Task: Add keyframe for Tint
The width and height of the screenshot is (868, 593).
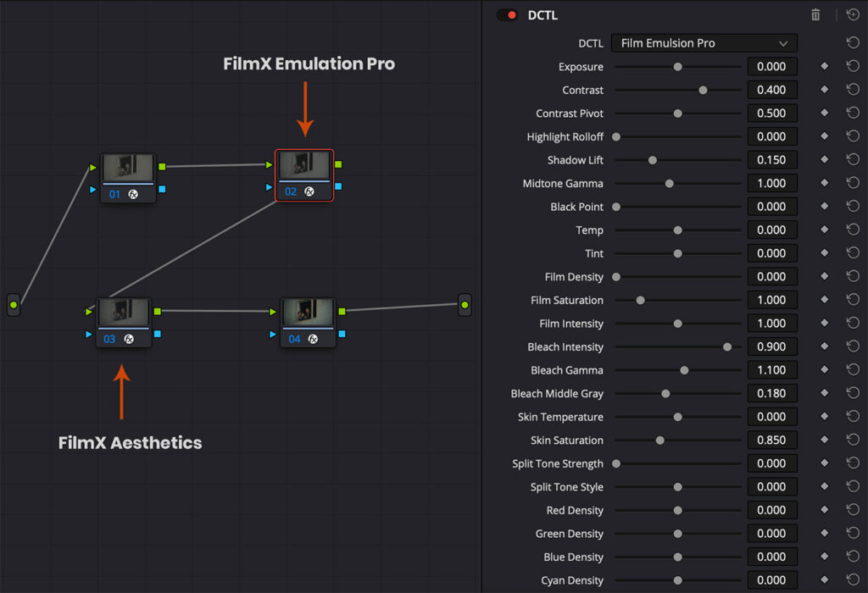Action: coord(824,252)
